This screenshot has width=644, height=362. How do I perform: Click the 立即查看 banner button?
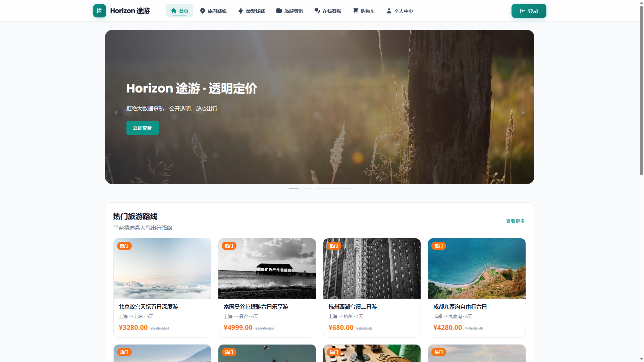pyautogui.click(x=142, y=128)
